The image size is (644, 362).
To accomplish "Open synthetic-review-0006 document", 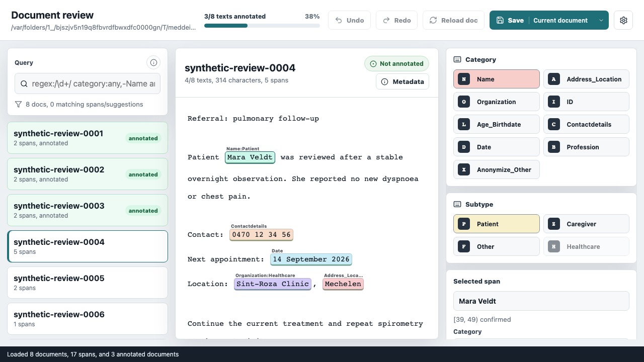I will coord(88,319).
